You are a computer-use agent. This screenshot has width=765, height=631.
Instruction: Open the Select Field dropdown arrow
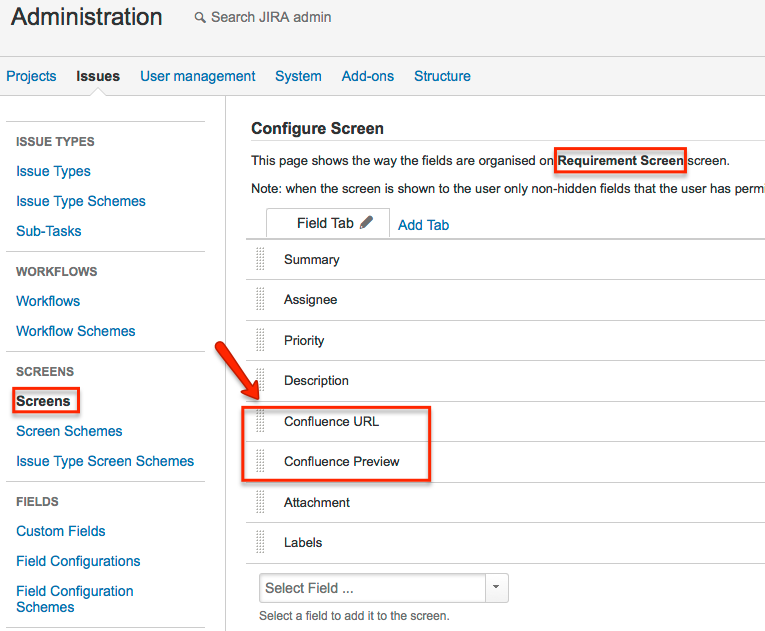496,588
